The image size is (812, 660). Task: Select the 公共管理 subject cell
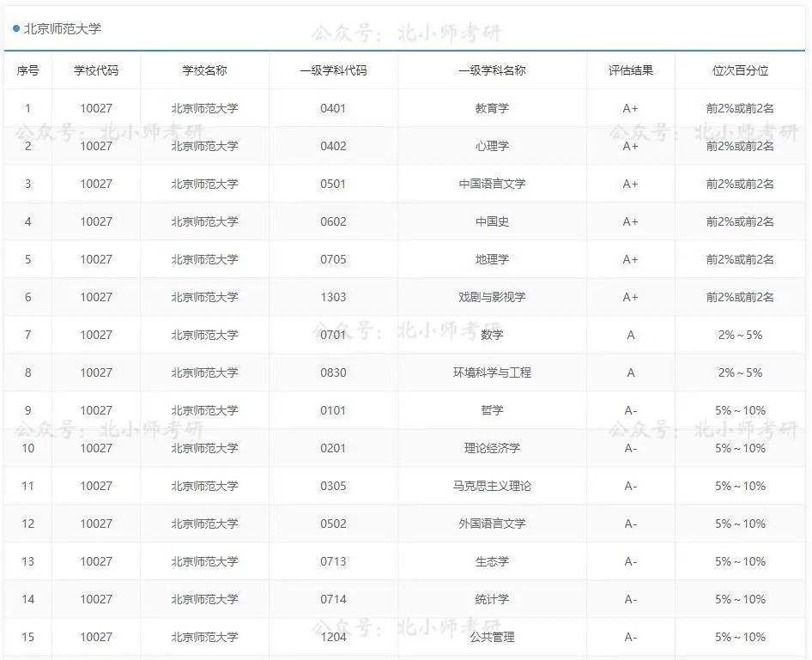pyautogui.click(x=492, y=637)
